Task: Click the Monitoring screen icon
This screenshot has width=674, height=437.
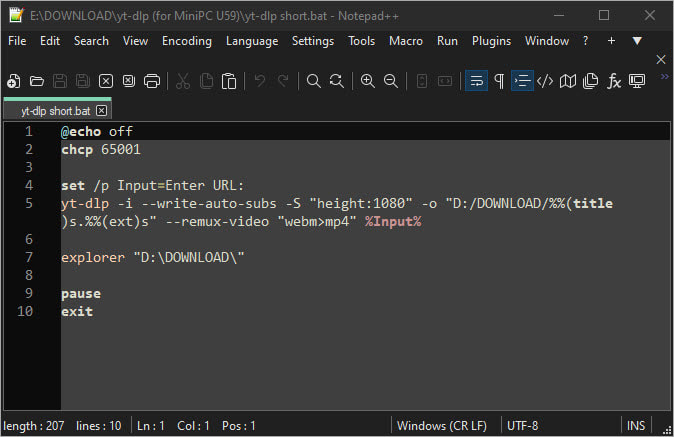Action: [x=637, y=81]
